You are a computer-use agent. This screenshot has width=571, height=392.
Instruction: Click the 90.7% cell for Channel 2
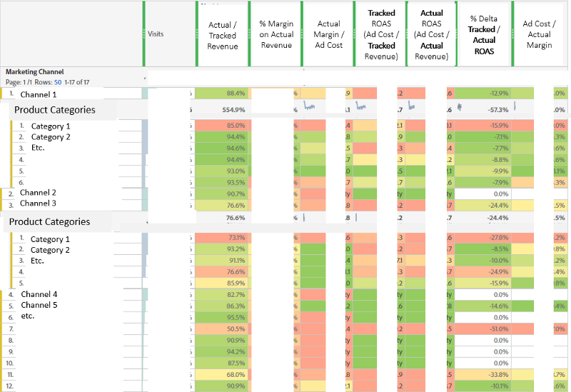click(x=221, y=194)
